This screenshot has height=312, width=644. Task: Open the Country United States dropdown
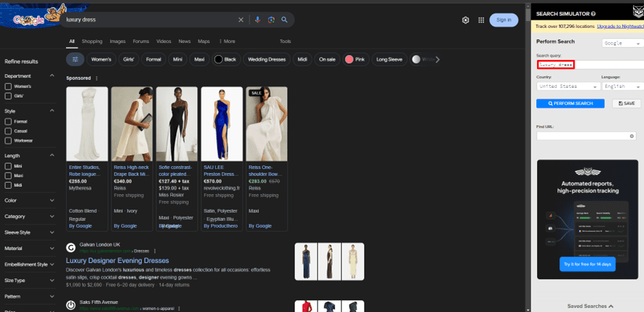(x=568, y=87)
